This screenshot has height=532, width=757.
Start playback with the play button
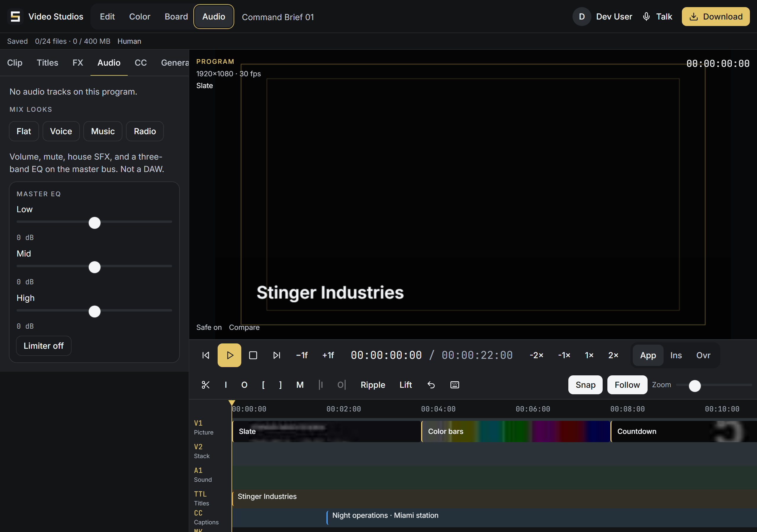pos(229,355)
